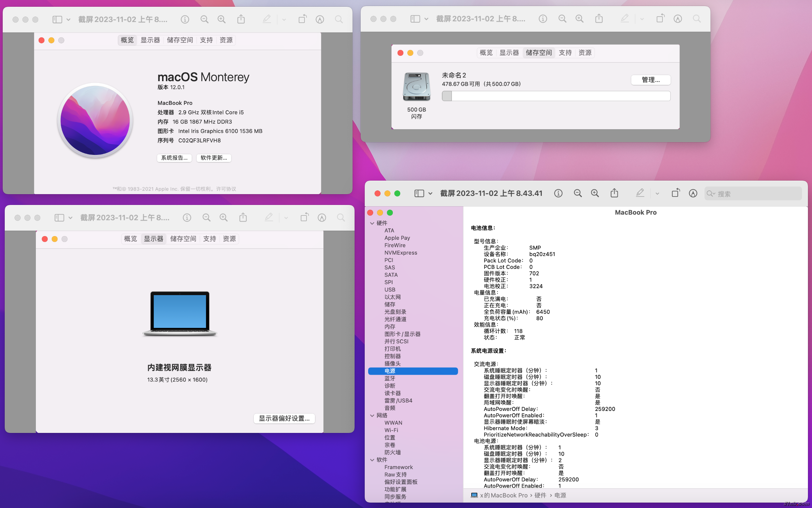
Task: Click search icon in bottom-left Preview window
Action: point(341,217)
